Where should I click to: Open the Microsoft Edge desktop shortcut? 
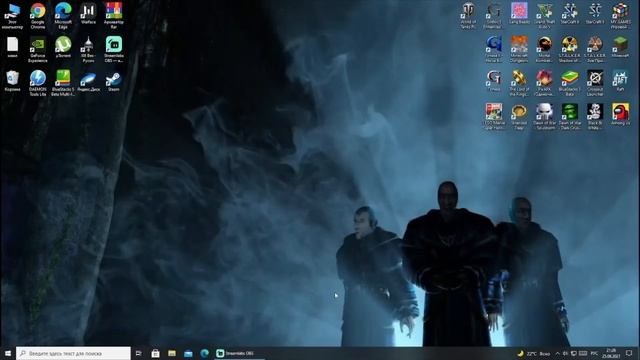63,16
